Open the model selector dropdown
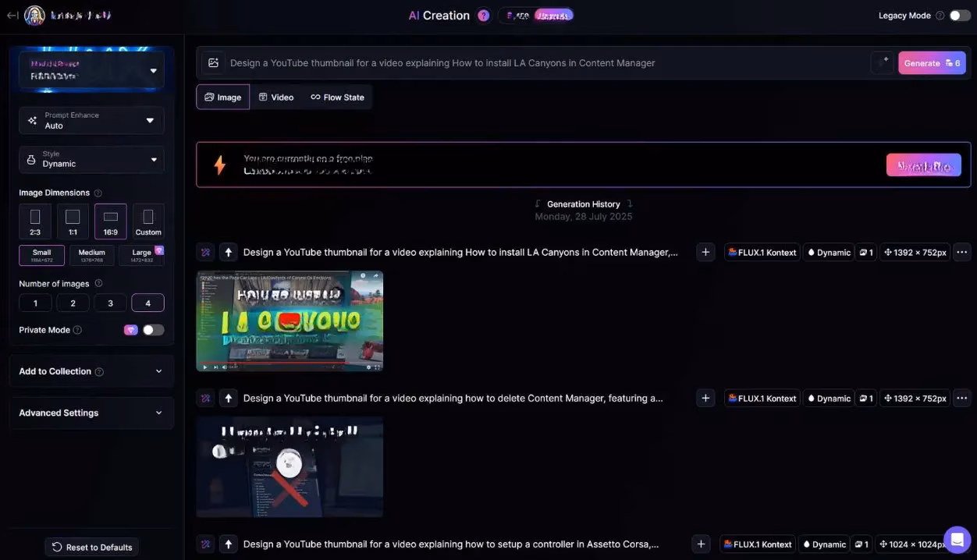Image resolution: width=977 pixels, height=560 pixels. pyautogui.click(x=91, y=69)
